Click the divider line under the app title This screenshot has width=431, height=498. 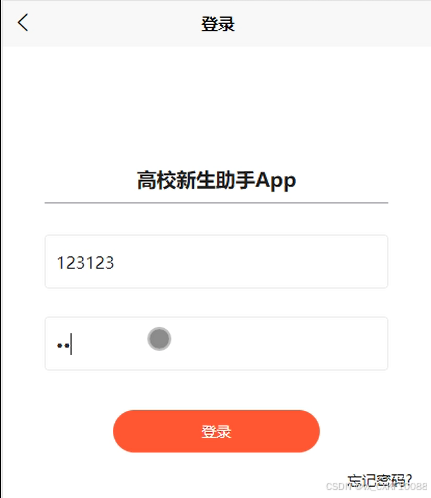216,202
